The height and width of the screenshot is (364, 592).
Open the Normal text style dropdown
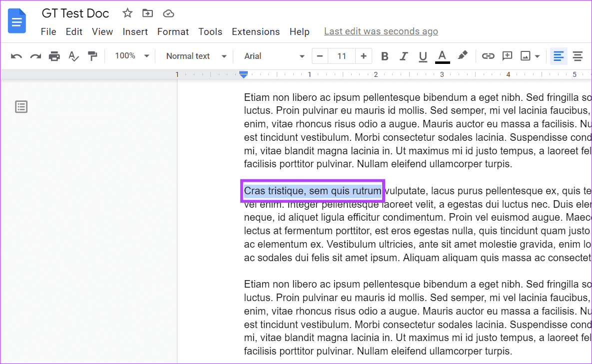pos(196,56)
